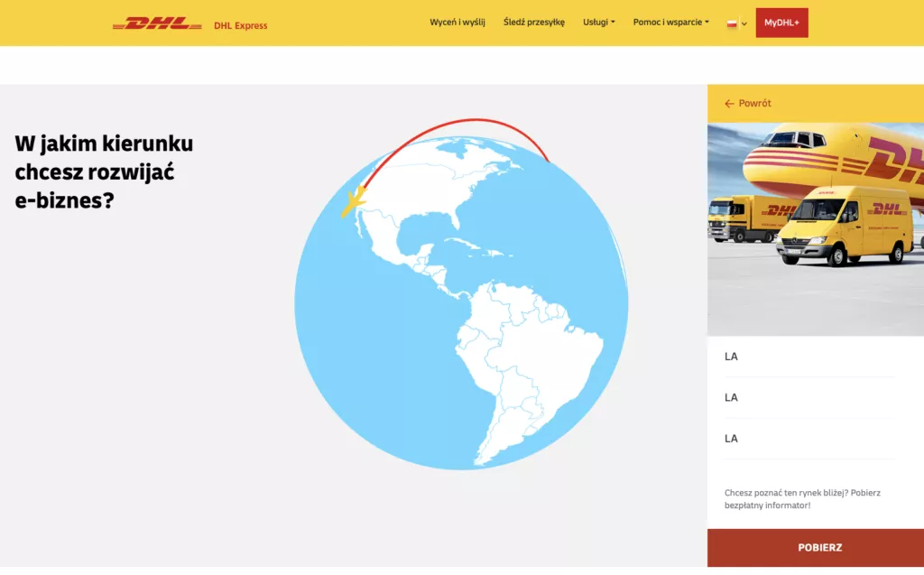Screen dimensions: 924x575
Task: Go to Śledź przesyłkę tracking page
Action: 533,23
